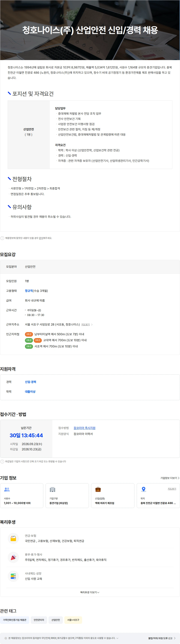Click the 정규직 employment type link
Viewport: 180px width, 644px height.
tap(29, 291)
